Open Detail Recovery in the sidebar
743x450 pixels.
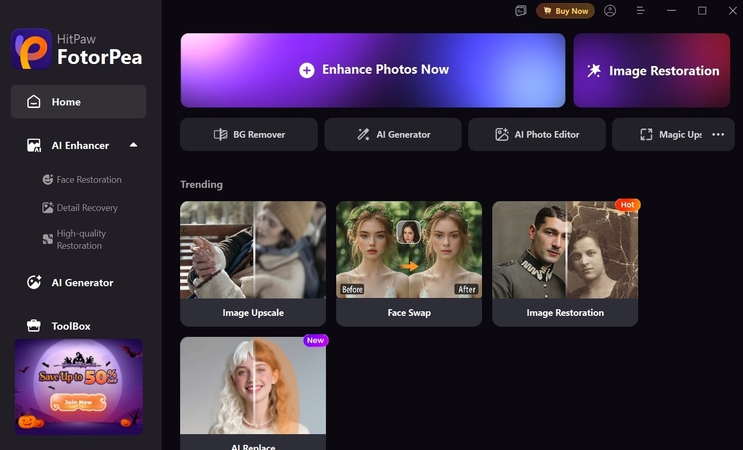click(x=80, y=207)
